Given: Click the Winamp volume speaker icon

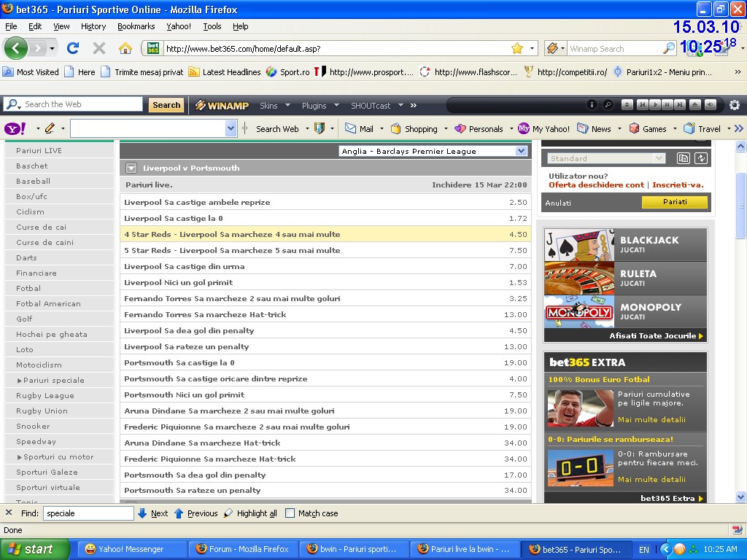Looking at the screenshot, I should [711, 105].
